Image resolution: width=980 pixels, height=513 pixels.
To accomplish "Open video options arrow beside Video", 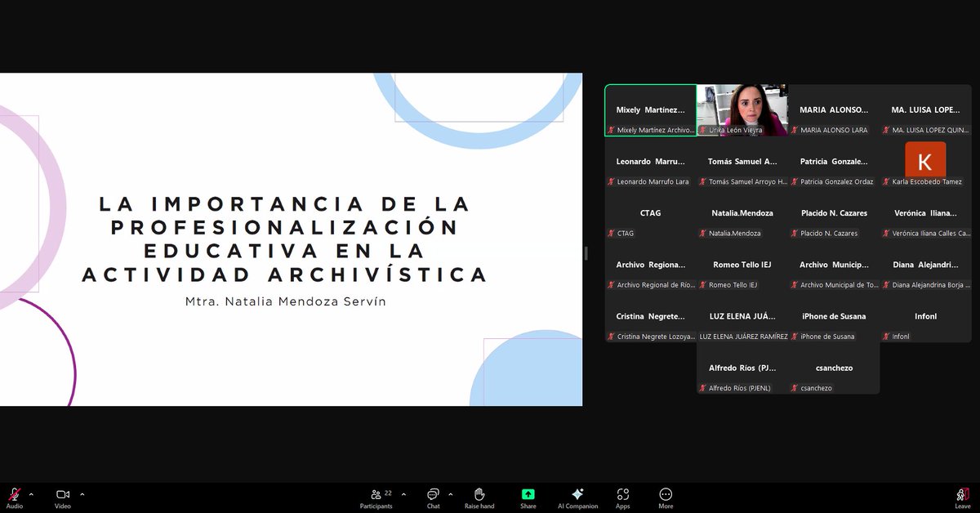I will (x=82, y=494).
